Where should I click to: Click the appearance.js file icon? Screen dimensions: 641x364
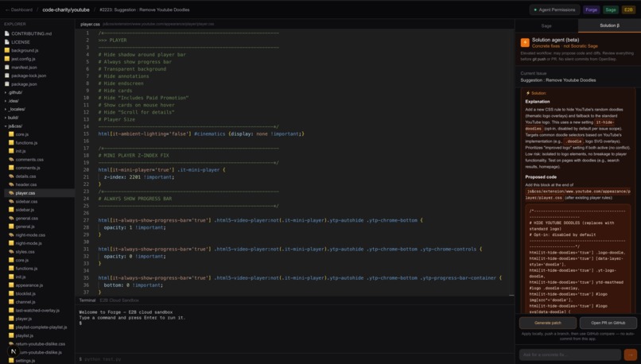[11, 285]
